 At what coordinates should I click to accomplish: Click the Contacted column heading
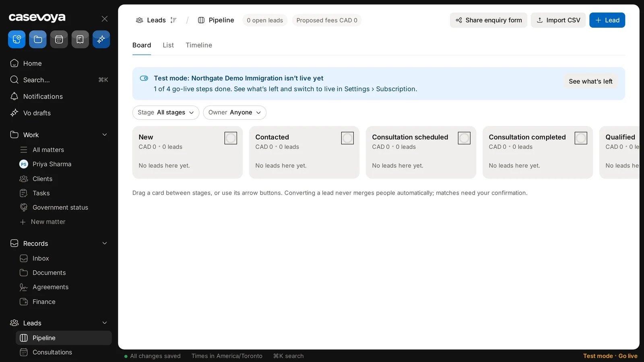(272, 137)
